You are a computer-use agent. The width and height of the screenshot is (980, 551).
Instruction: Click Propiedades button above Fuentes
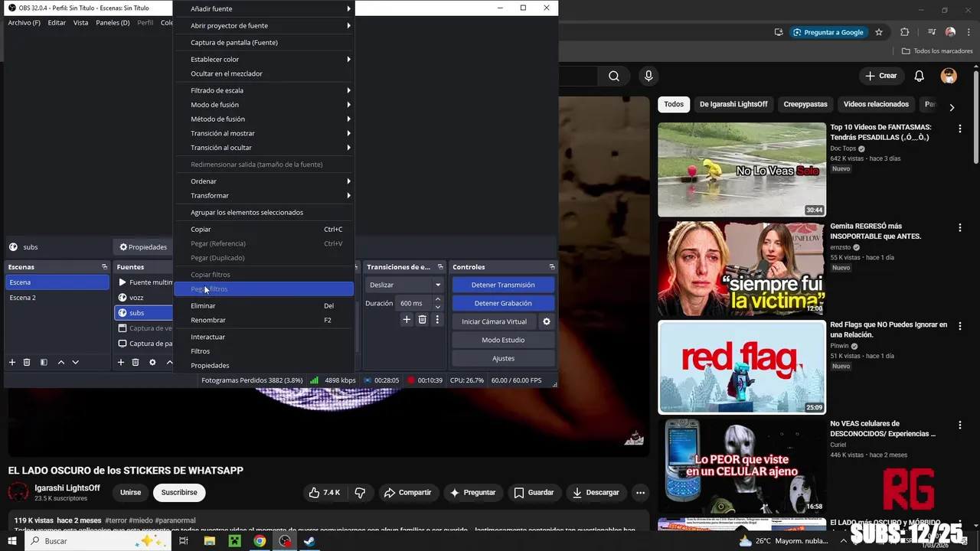coord(143,247)
